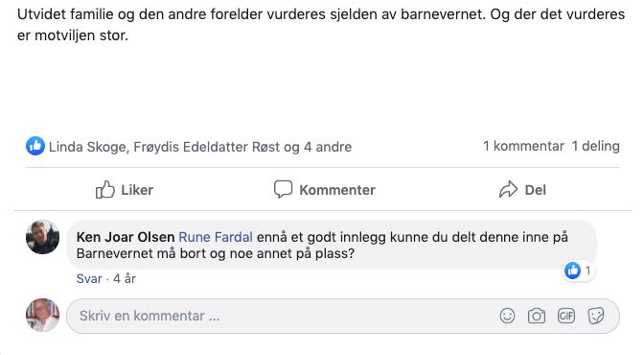
Task: Attach a photo with the camera icon
Action: (537, 316)
